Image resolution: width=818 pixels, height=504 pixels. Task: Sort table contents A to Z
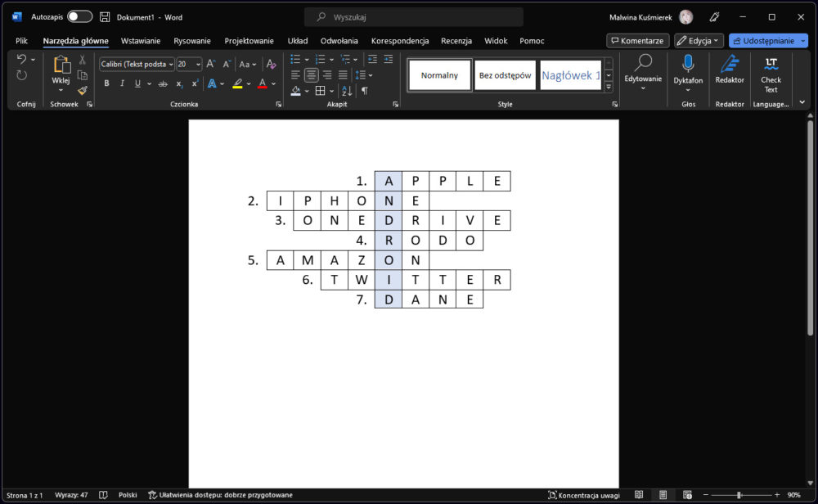tap(347, 92)
